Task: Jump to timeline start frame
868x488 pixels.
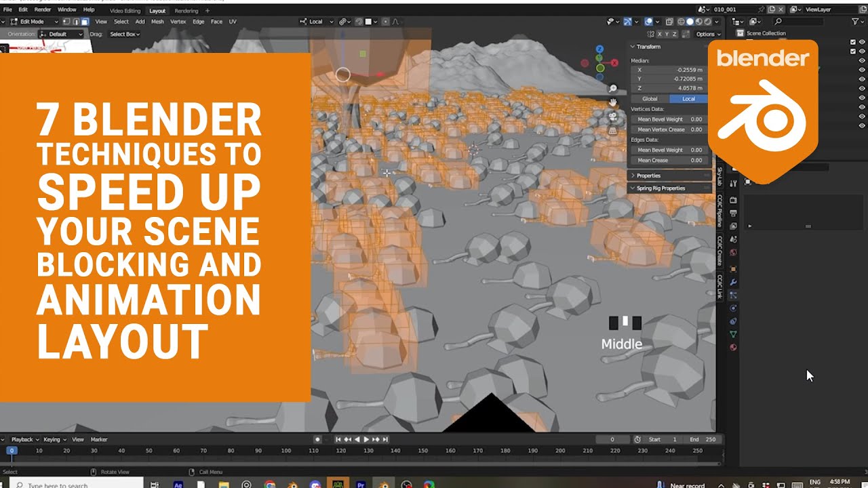Action: [339, 439]
